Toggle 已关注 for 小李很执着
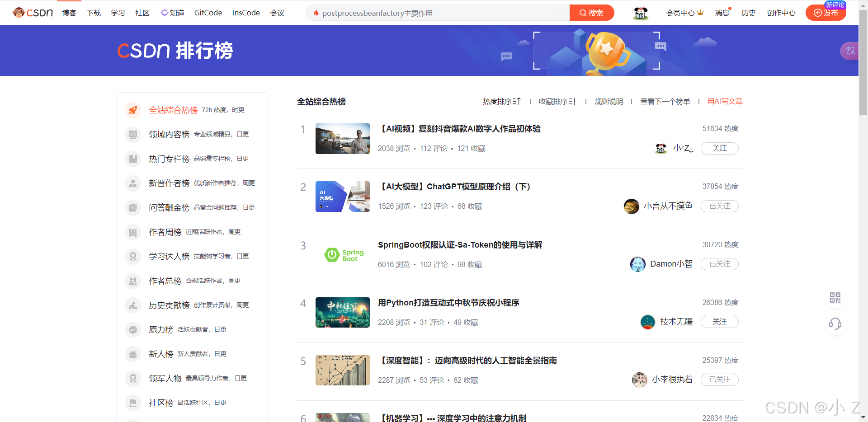The height and width of the screenshot is (422, 868). [x=719, y=380]
